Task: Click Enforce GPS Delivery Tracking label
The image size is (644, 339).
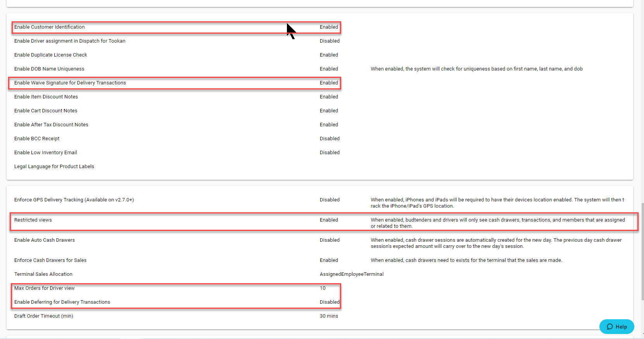Action: click(74, 200)
